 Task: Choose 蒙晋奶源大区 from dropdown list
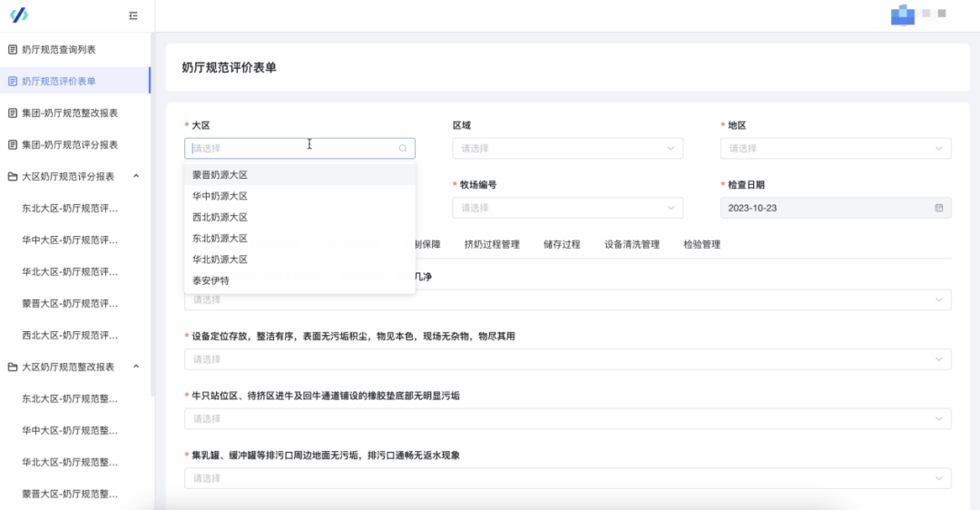tap(300, 175)
